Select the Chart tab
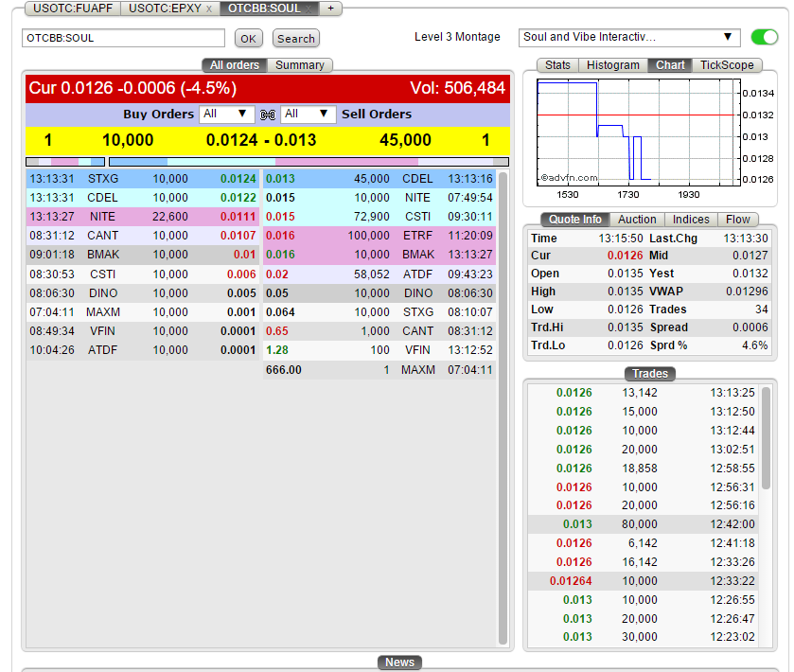The width and height of the screenshot is (794, 672). pos(670,65)
